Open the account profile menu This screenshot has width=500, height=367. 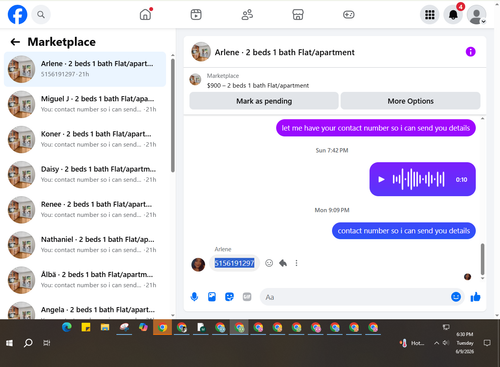coord(477,15)
